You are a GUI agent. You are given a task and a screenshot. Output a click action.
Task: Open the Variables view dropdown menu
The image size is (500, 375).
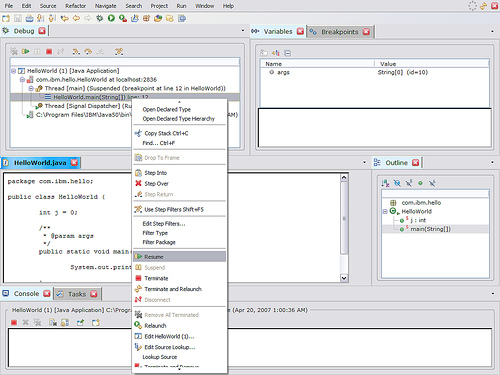(x=492, y=31)
